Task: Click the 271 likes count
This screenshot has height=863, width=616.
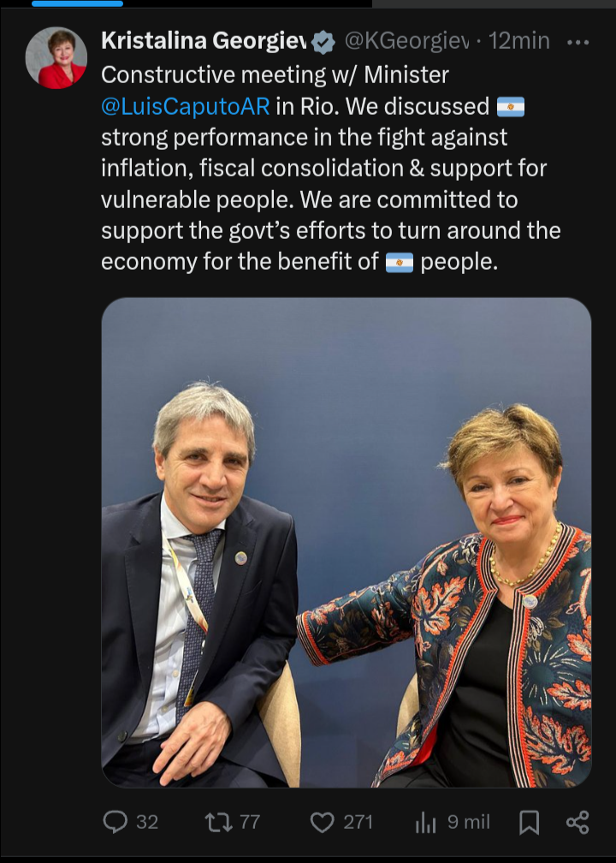Action: pos(358,822)
